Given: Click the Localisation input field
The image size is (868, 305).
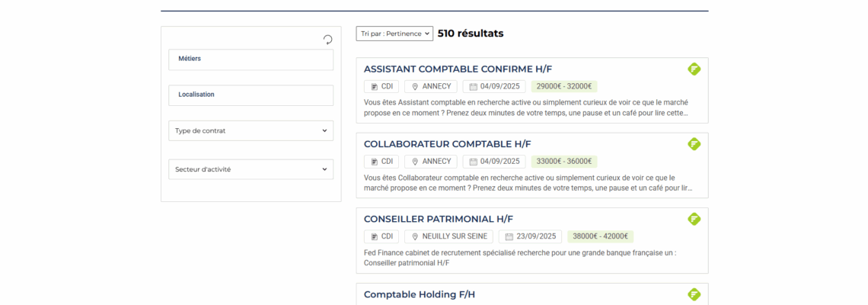Looking at the screenshot, I should 251,95.
